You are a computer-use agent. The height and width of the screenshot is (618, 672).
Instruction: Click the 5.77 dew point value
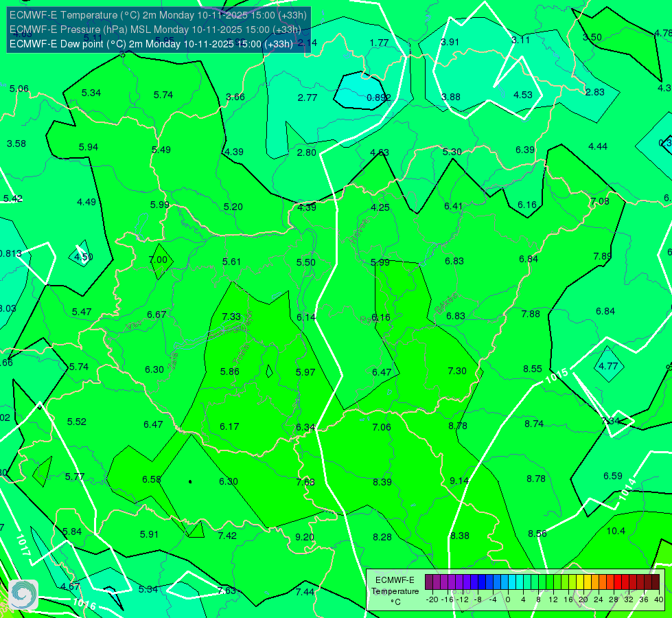pos(75,477)
